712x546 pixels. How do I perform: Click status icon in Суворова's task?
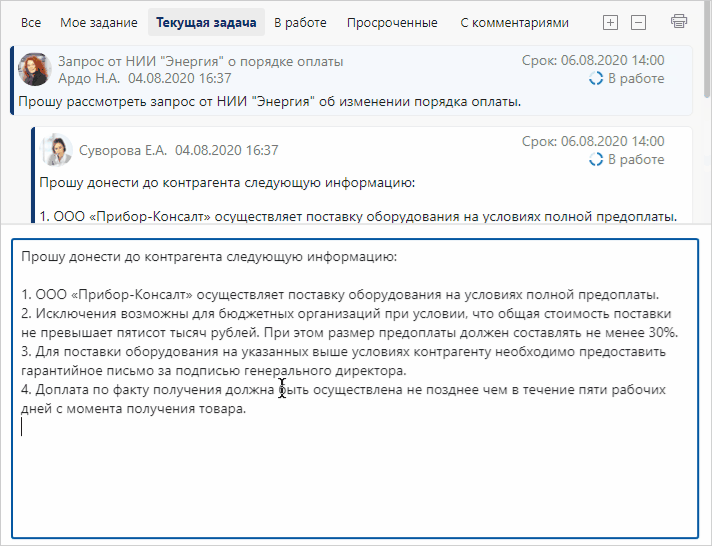(x=596, y=159)
